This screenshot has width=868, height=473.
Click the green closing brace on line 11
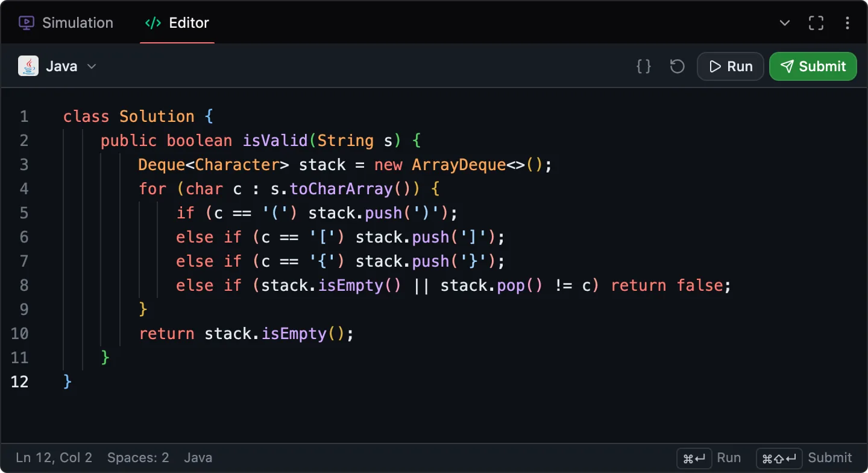[105, 358]
